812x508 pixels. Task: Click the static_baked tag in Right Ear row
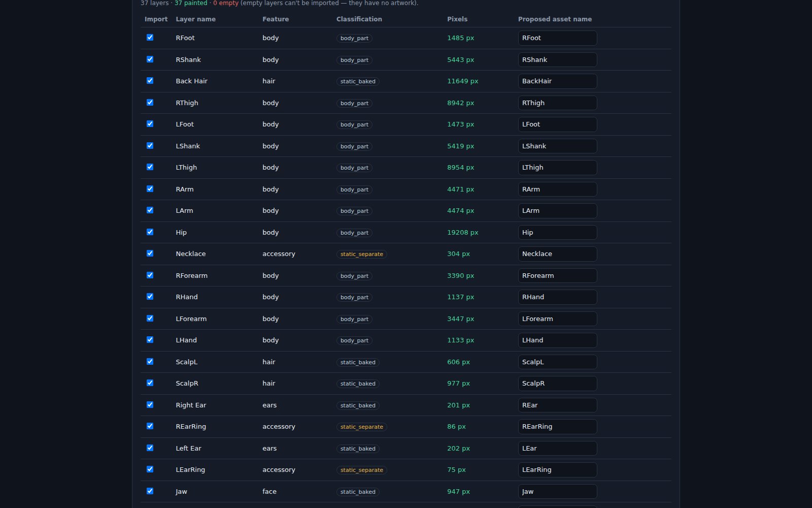coord(358,405)
